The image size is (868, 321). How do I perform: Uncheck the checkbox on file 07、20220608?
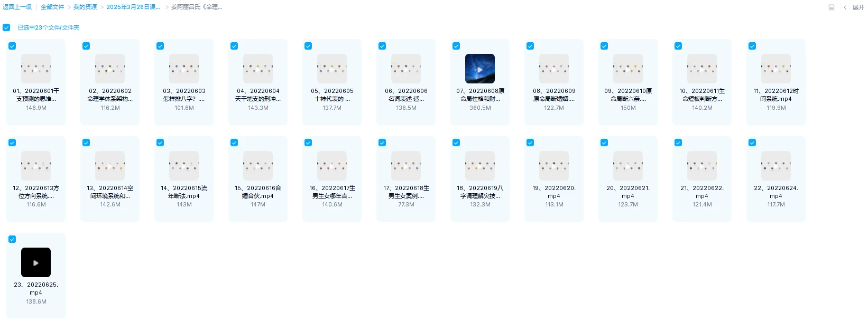pos(456,46)
